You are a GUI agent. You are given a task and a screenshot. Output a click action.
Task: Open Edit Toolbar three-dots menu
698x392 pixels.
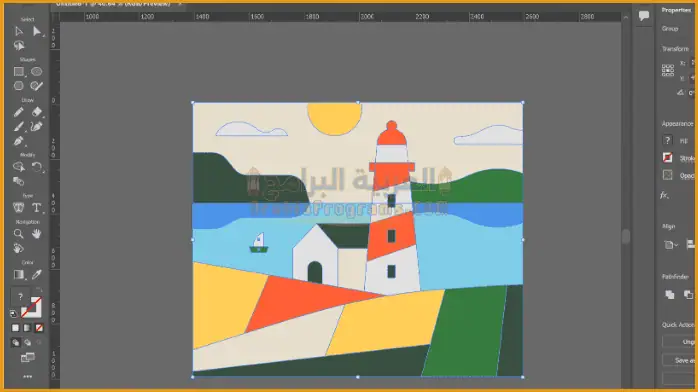point(28,376)
